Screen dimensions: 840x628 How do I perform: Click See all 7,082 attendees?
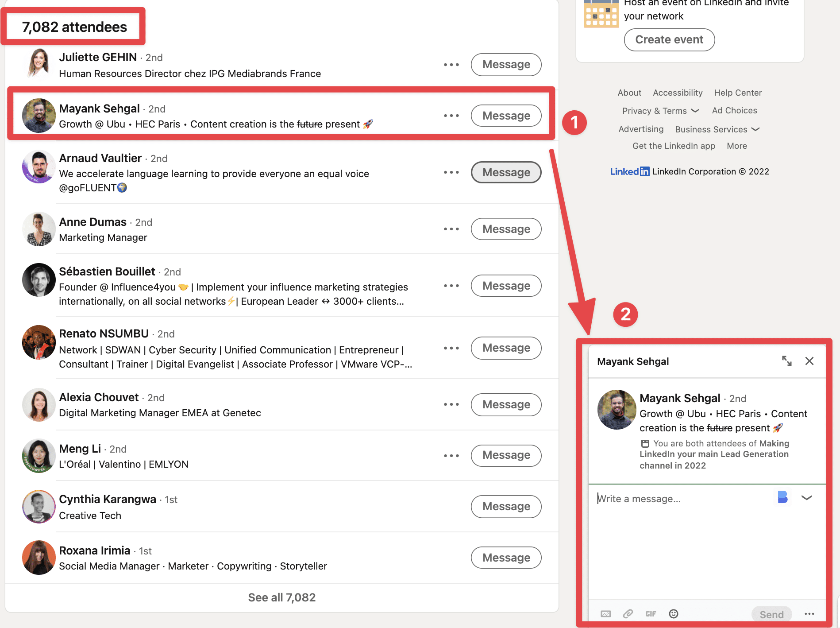coord(281,597)
